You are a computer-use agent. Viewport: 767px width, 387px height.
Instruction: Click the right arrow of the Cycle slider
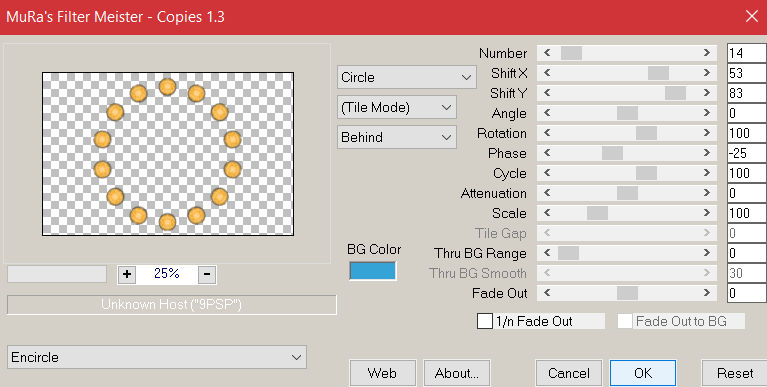707,173
